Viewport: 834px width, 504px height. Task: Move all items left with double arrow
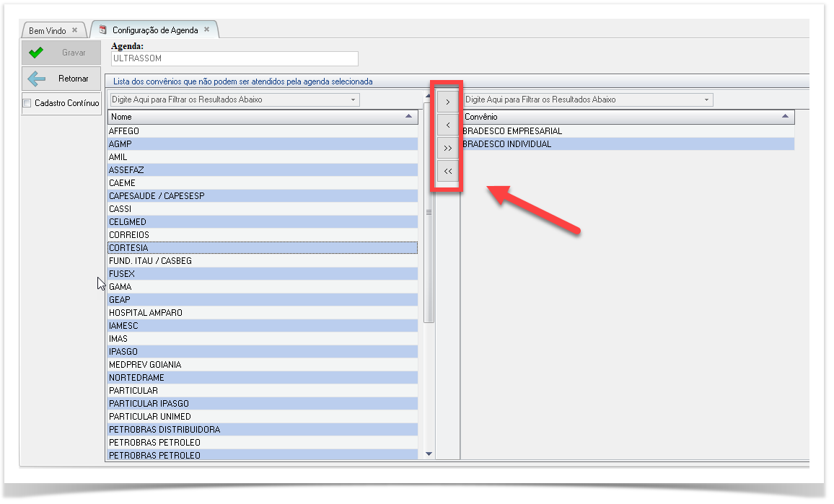coord(447,171)
